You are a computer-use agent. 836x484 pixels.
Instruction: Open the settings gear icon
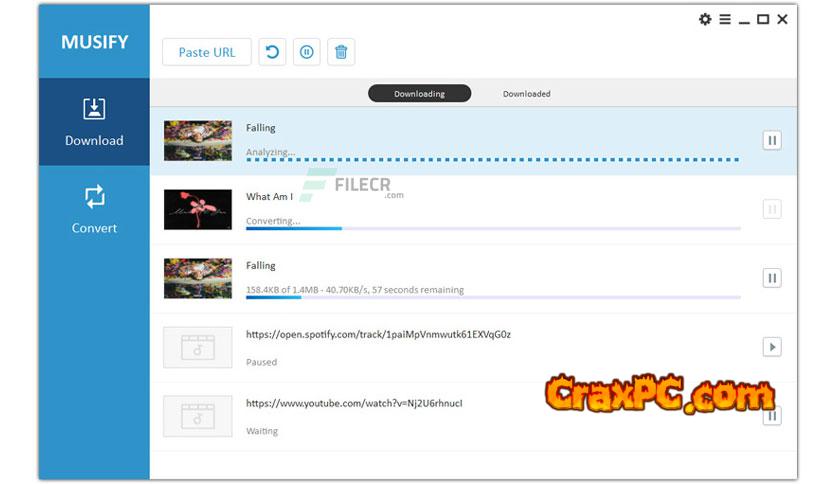[705, 19]
